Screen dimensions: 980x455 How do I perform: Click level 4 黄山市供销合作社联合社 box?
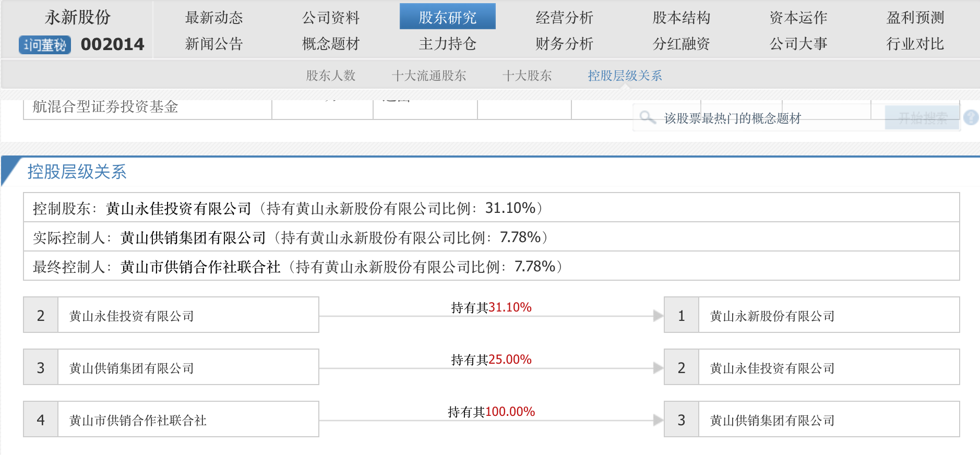click(171, 420)
